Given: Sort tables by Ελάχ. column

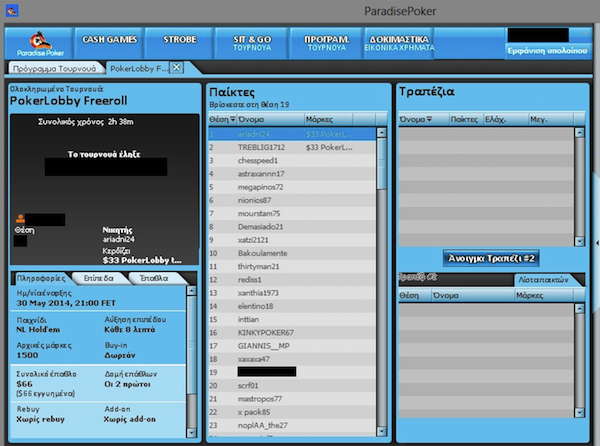Looking at the screenshot, I should [x=506, y=119].
